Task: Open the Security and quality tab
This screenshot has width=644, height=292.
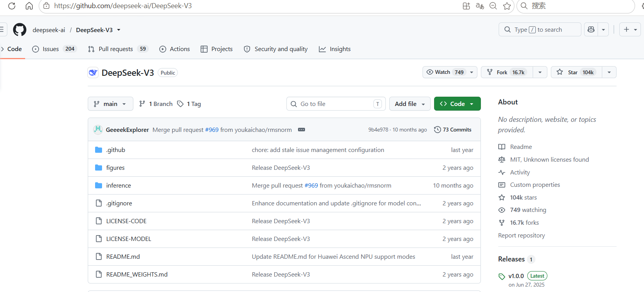Action: 276,49
